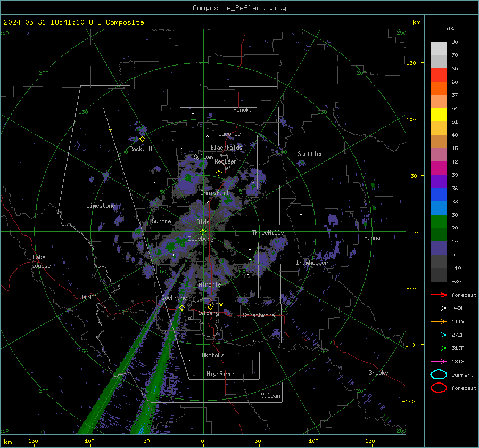The height and width of the screenshot is (448, 479).
Task: Click the Okotoks label
Action: point(213,355)
